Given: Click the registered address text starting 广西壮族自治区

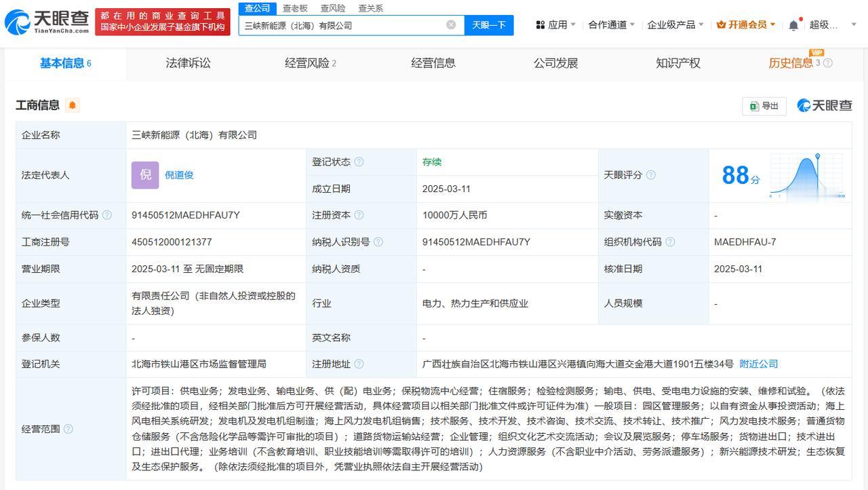Looking at the screenshot, I should pyautogui.click(x=578, y=364).
